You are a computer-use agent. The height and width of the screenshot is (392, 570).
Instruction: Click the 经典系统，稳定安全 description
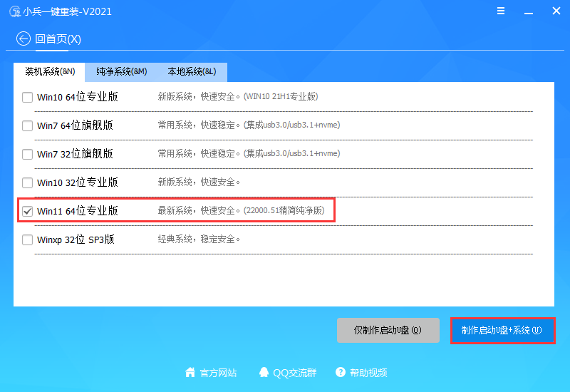coord(199,239)
